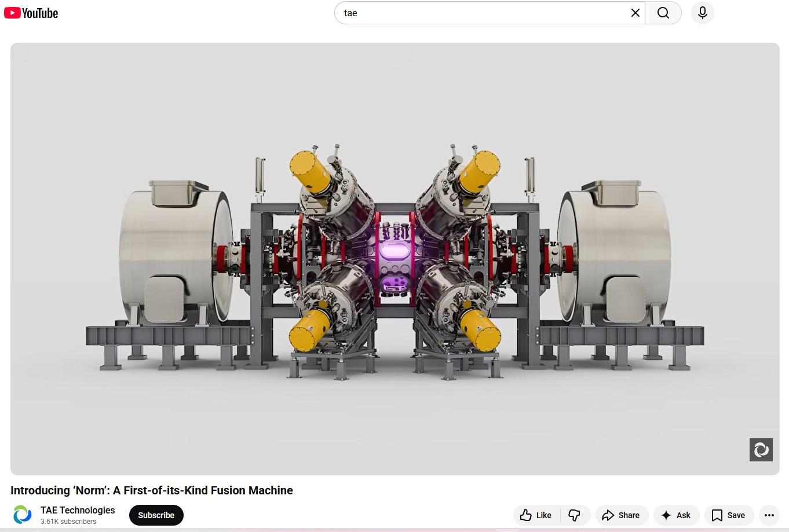Click the sparkle icon on the Ask button
This screenshot has height=532, width=789.
tap(666, 515)
